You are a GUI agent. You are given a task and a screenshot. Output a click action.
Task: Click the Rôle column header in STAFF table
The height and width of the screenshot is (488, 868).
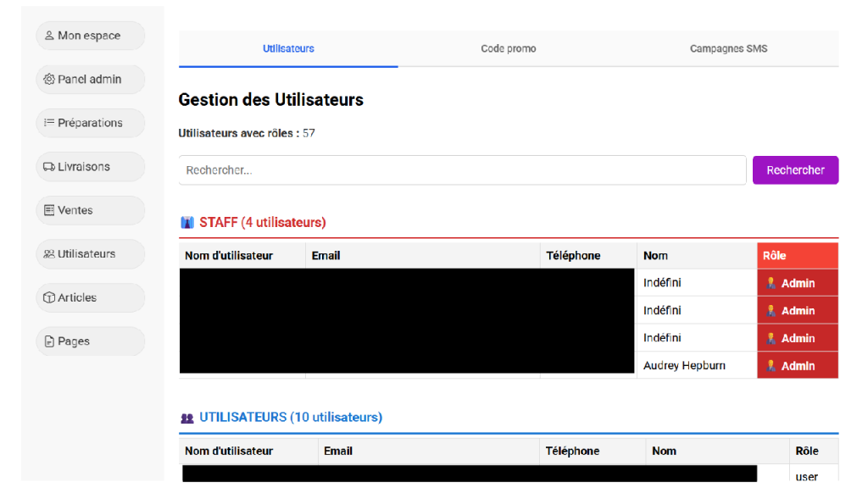(x=774, y=255)
